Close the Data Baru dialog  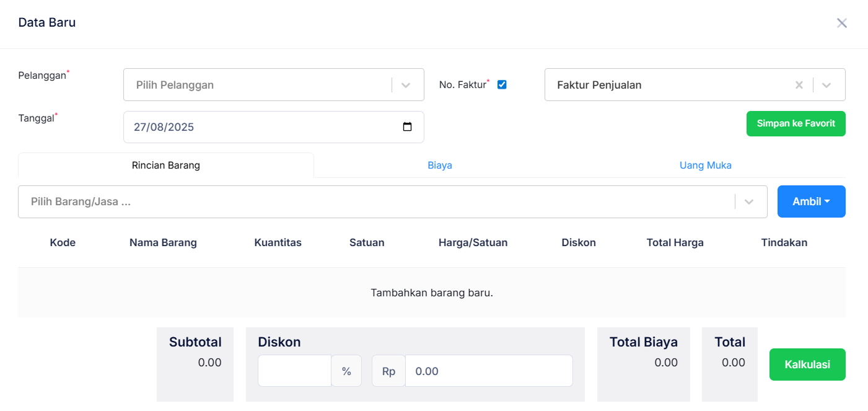[x=841, y=22]
